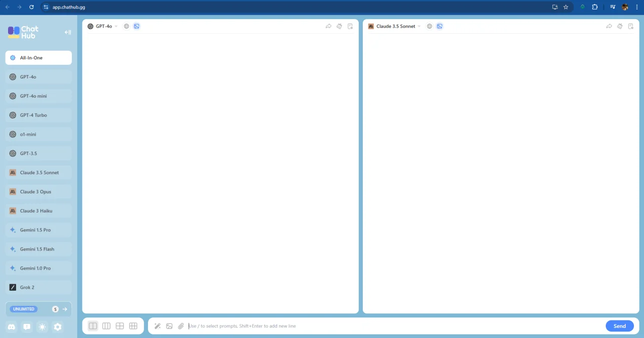Open the Chrome three-dot menu

(636, 7)
